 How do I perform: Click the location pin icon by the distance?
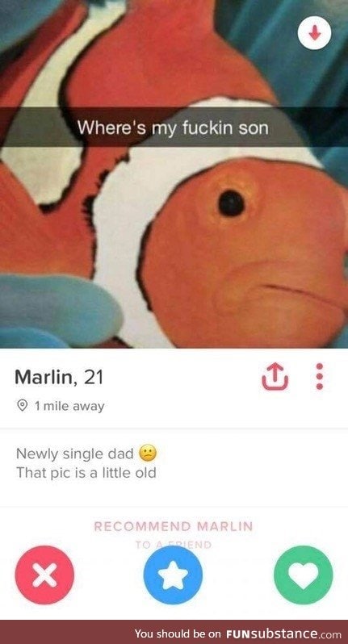(22, 406)
